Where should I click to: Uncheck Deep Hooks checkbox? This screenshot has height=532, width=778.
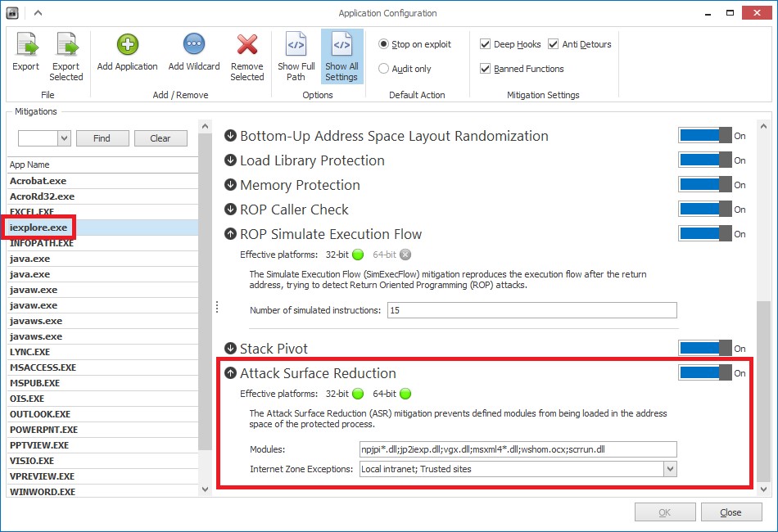(x=486, y=44)
